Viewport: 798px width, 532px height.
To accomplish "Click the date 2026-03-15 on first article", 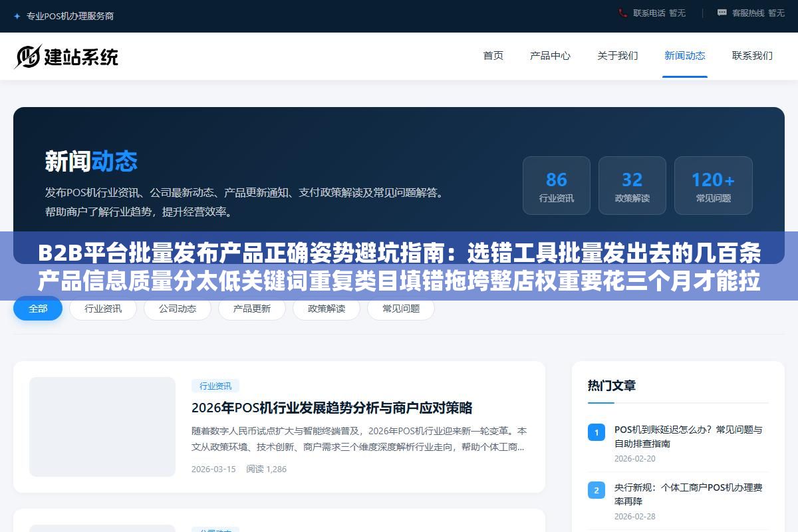I will pyautogui.click(x=213, y=469).
